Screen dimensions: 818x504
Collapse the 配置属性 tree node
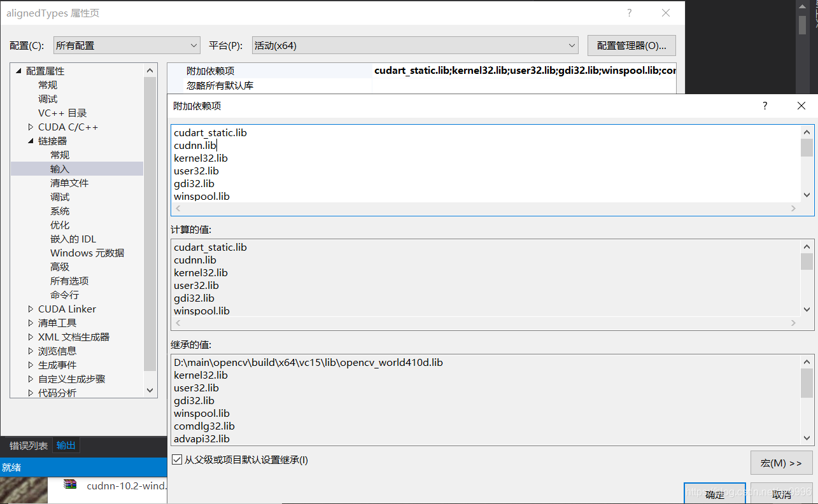coord(18,71)
